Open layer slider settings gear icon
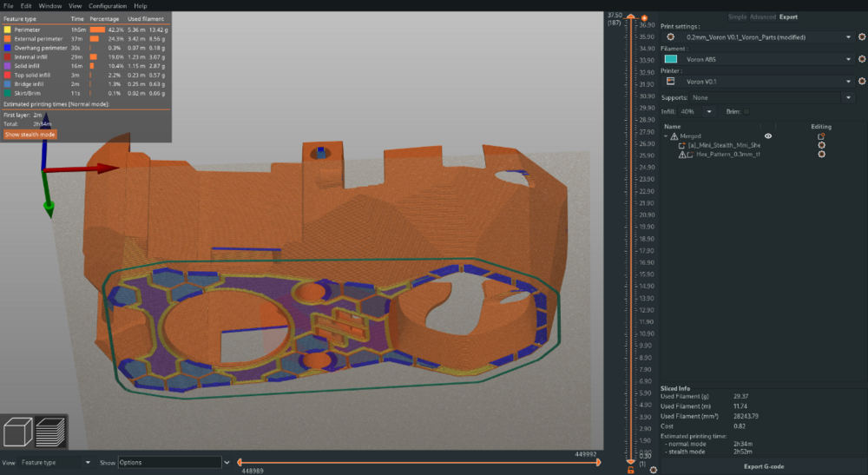This screenshot has height=475, width=868. click(x=654, y=470)
